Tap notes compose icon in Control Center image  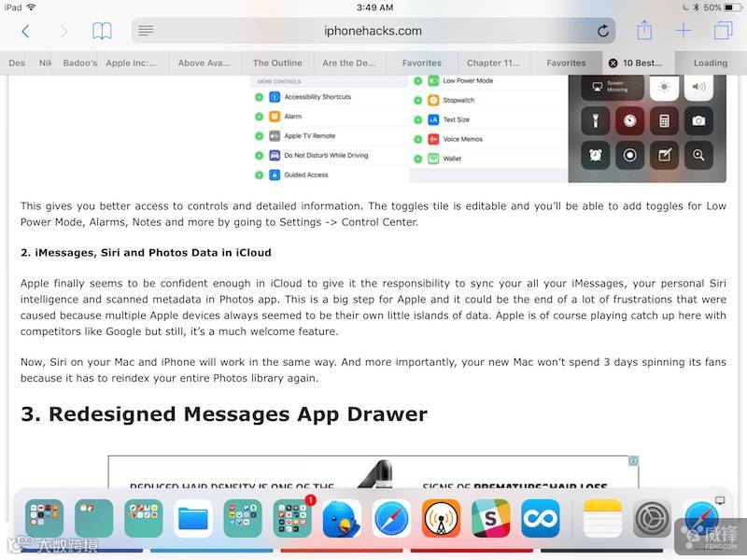[x=664, y=155]
